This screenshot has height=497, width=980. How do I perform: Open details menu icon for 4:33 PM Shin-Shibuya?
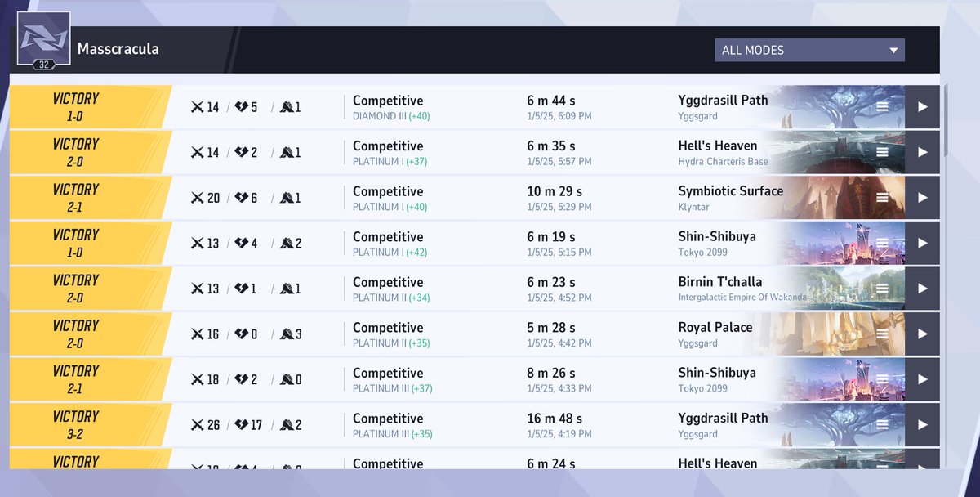click(x=882, y=379)
